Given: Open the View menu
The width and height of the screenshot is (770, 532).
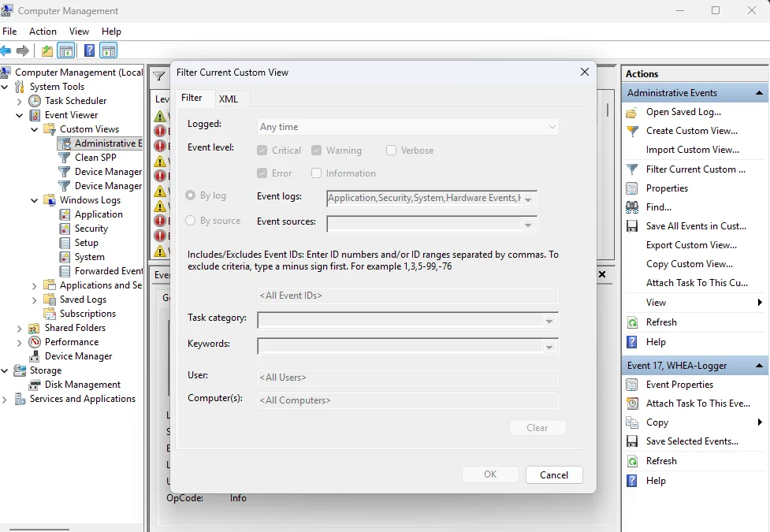Looking at the screenshot, I should coord(79,32).
